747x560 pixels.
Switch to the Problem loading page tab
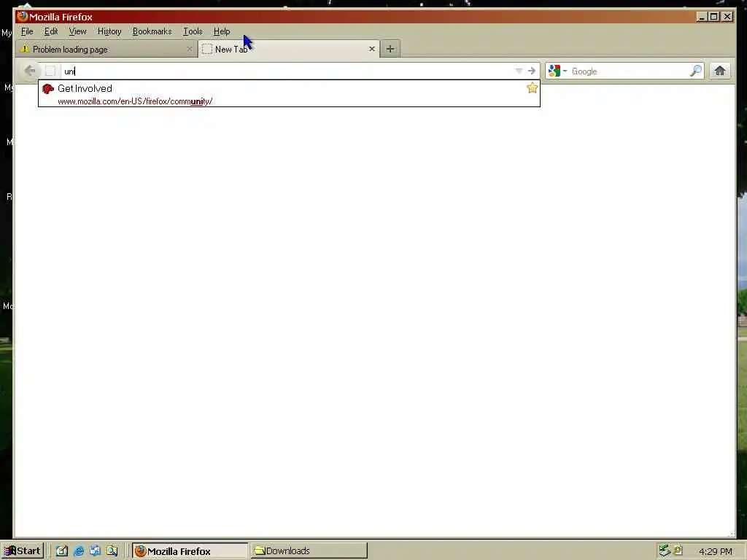[107, 49]
